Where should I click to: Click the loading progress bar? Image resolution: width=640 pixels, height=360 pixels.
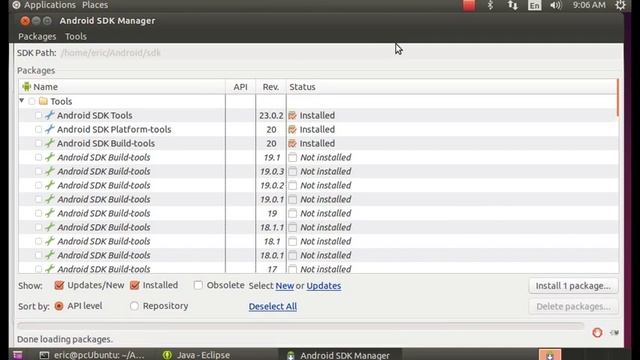(300, 326)
